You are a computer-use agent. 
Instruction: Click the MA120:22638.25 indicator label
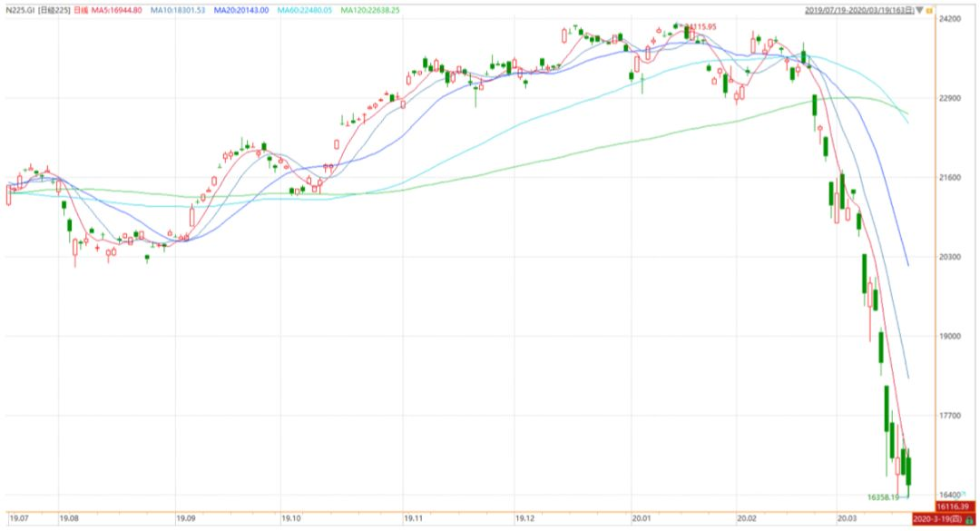pos(370,10)
